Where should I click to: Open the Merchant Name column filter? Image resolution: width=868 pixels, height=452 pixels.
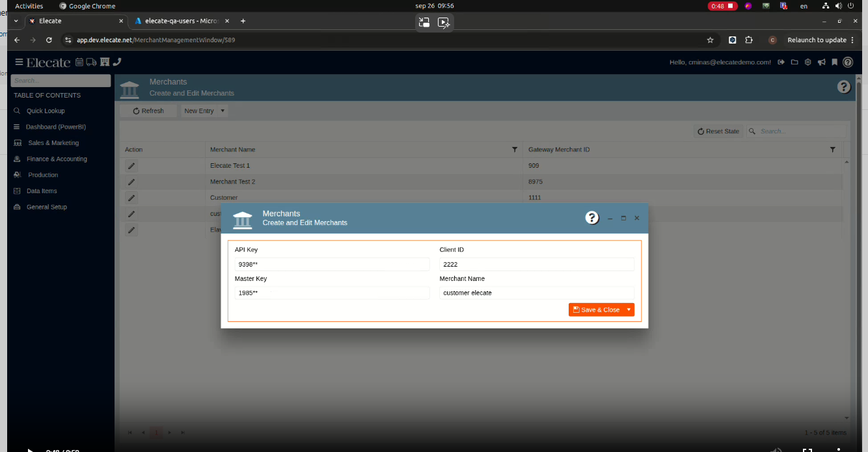tap(515, 150)
